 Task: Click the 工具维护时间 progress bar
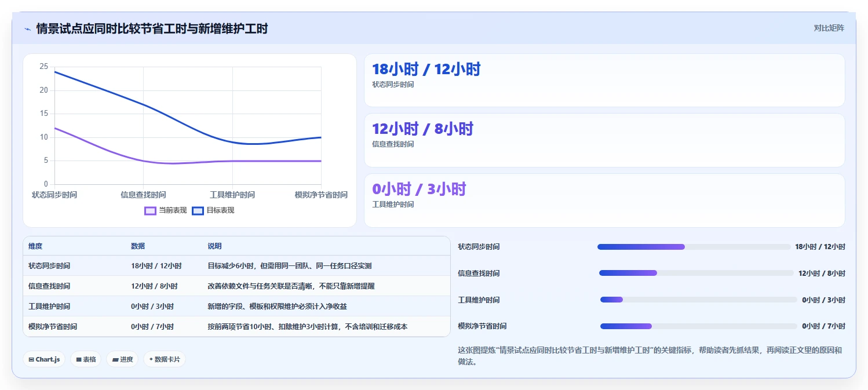pyautogui.click(x=699, y=300)
